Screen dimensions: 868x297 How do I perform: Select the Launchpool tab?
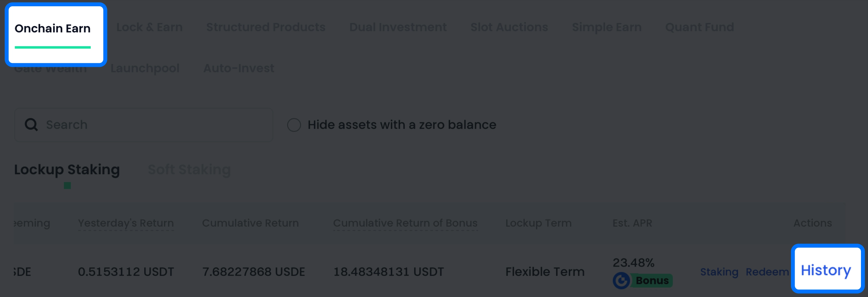pos(145,68)
